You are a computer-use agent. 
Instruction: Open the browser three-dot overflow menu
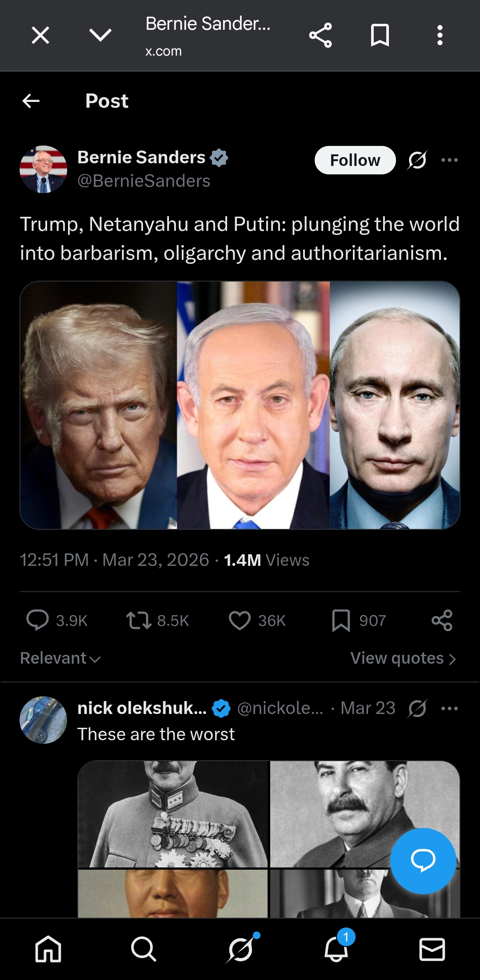(x=440, y=35)
